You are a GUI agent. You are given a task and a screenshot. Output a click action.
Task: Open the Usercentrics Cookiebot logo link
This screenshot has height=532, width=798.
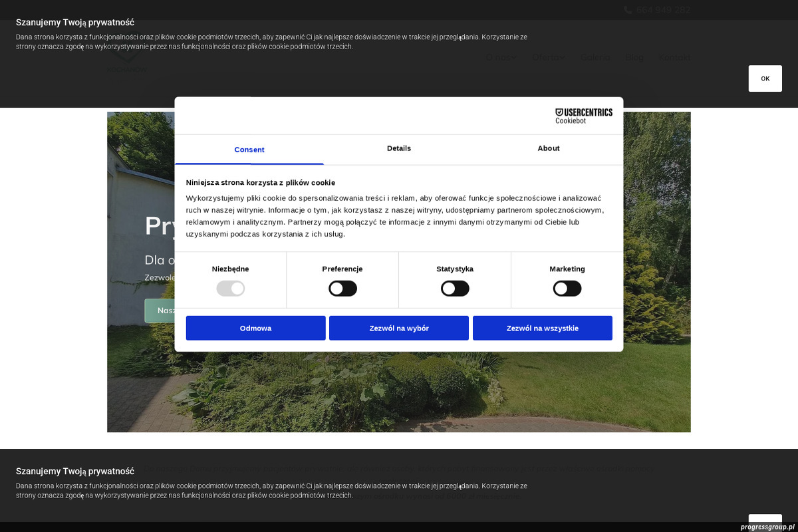pos(584,116)
